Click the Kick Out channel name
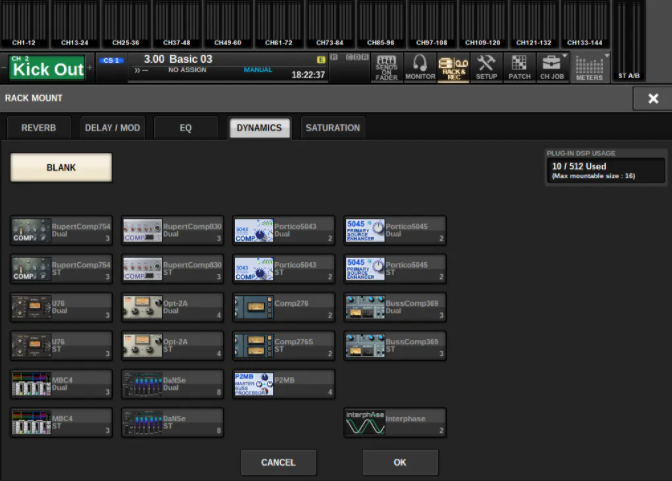Image resolution: width=672 pixels, height=481 pixels. [48, 69]
